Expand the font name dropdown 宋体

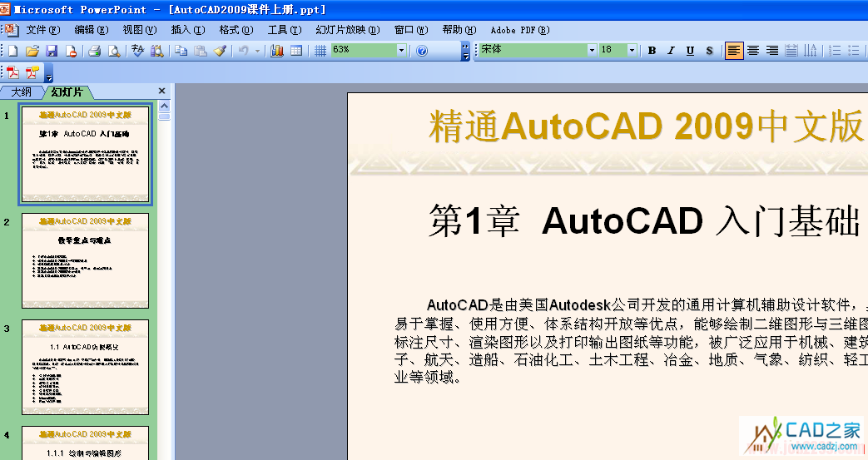pyautogui.click(x=592, y=51)
